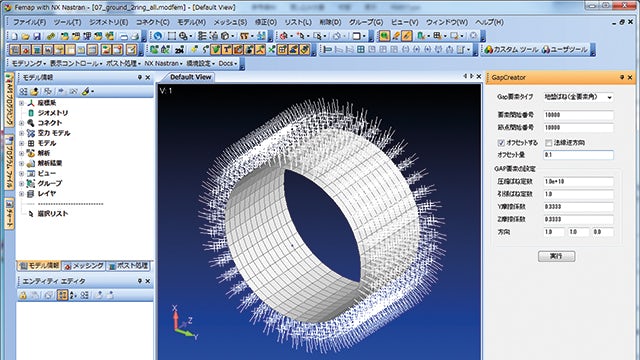Expand the モデル tree node
Screen dimensions: 640x360
click(x=22, y=143)
